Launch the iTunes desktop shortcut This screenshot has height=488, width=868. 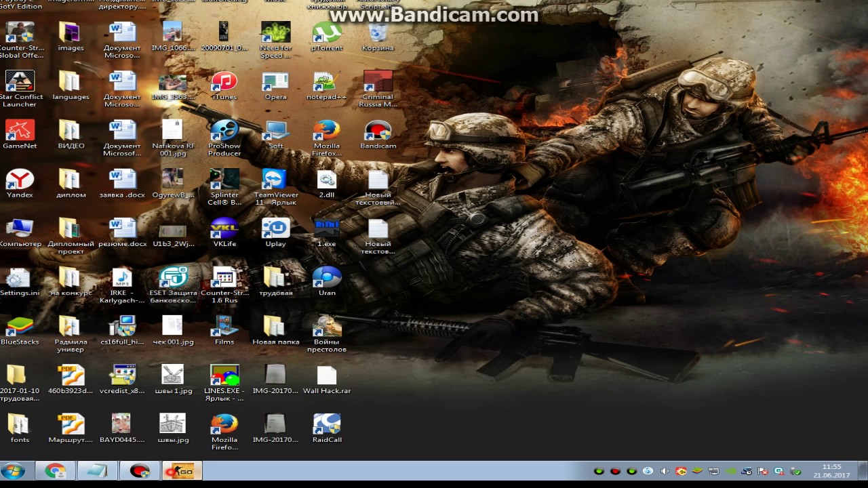[x=224, y=85]
